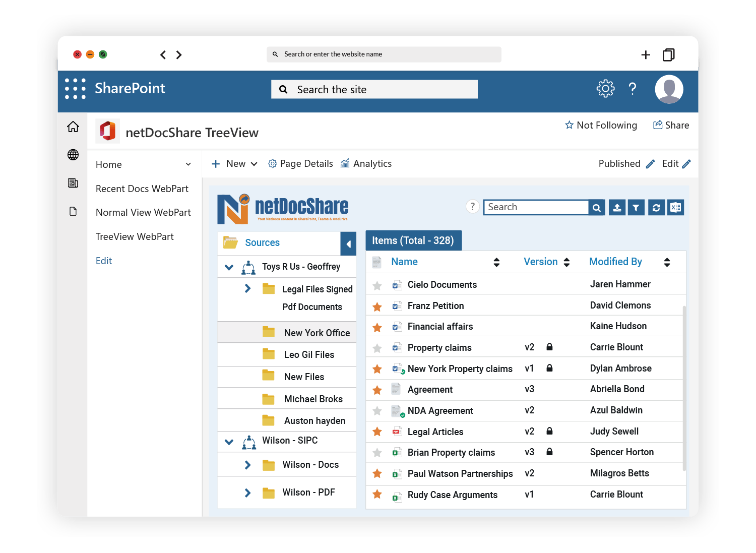Sort by Modified By column arrows
The height and width of the screenshot is (553, 756).
[667, 262]
